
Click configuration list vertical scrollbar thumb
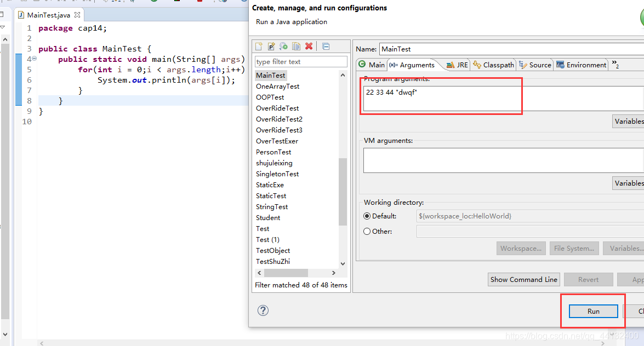click(x=343, y=192)
